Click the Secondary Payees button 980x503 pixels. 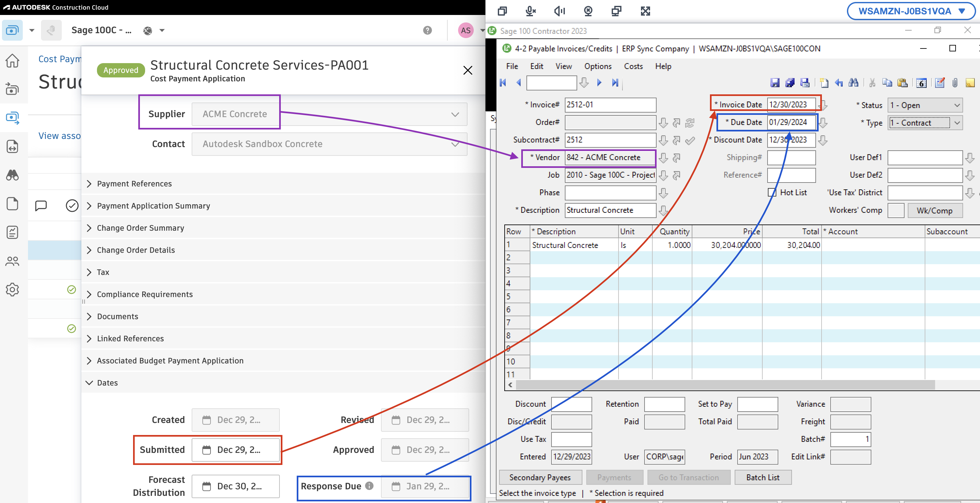(x=540, y=478)
